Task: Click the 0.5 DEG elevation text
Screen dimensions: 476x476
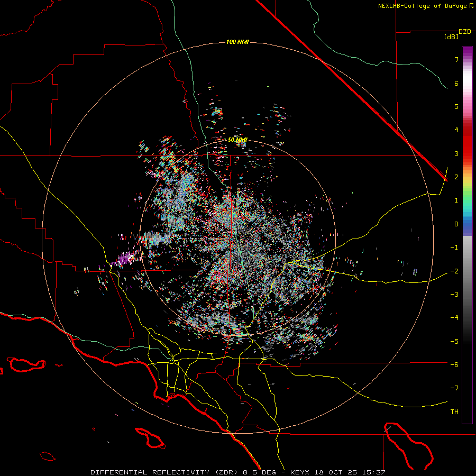Action: tap(259, 472)
